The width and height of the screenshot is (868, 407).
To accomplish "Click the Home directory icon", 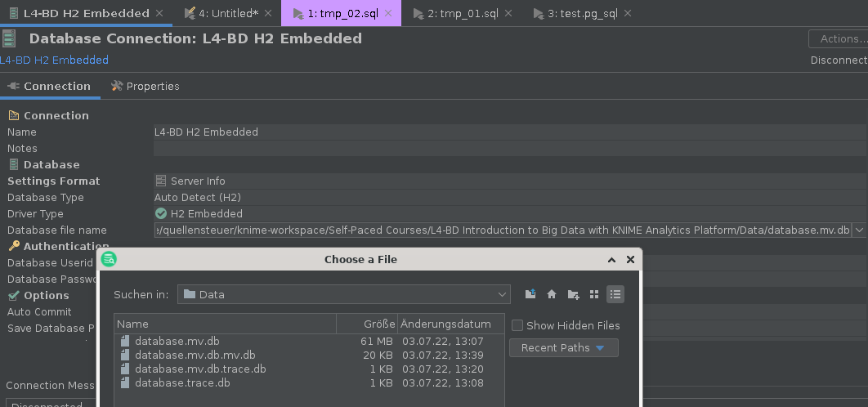I will click(552, 294).
